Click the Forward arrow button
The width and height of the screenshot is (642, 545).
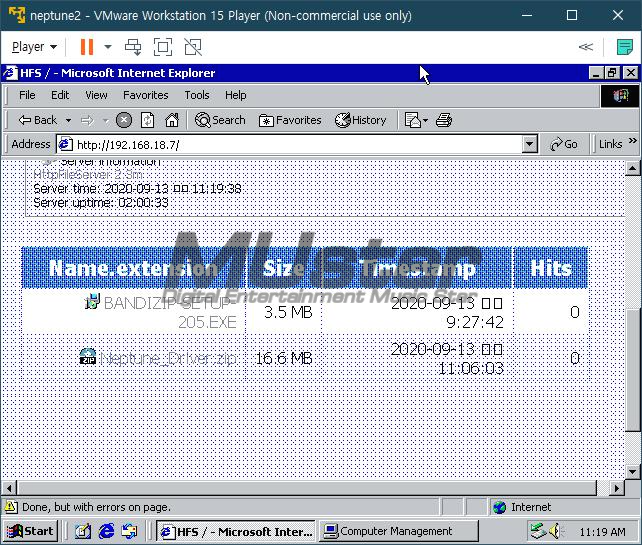87,120
